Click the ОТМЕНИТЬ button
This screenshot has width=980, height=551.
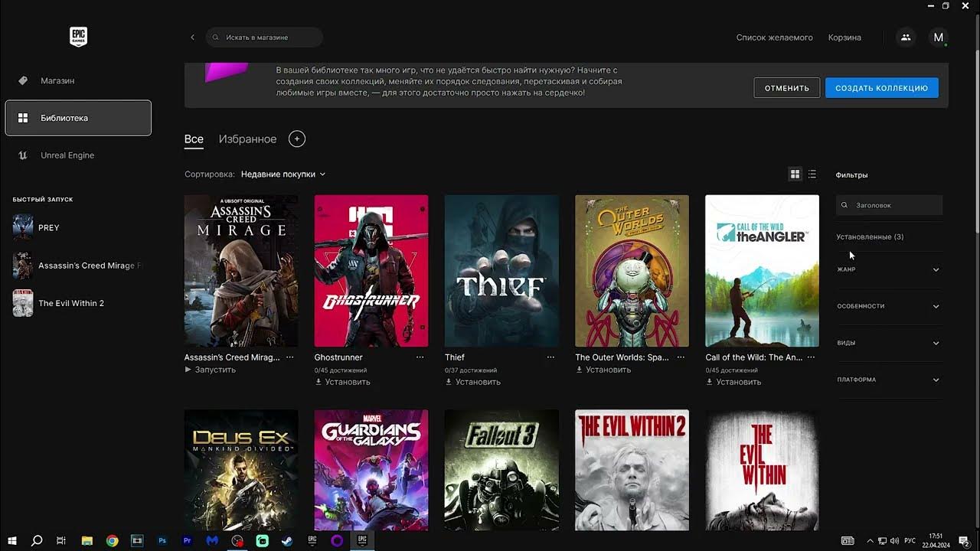pyautogui.click(x=787, y=88)
